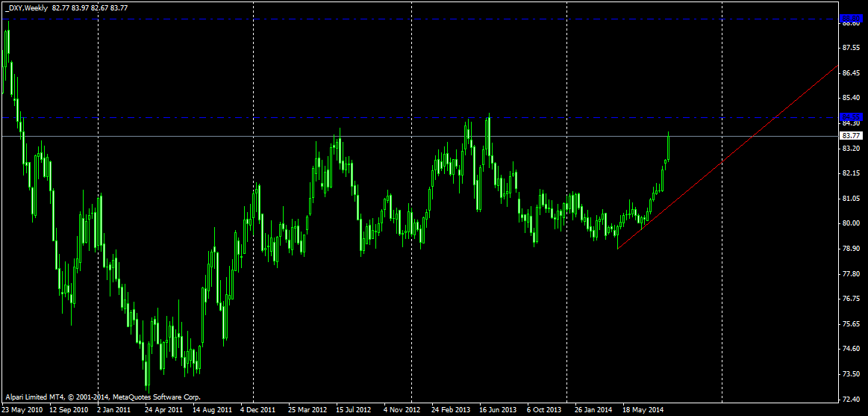Click the latest weekly candle near 83.77

tap(669, 146)
